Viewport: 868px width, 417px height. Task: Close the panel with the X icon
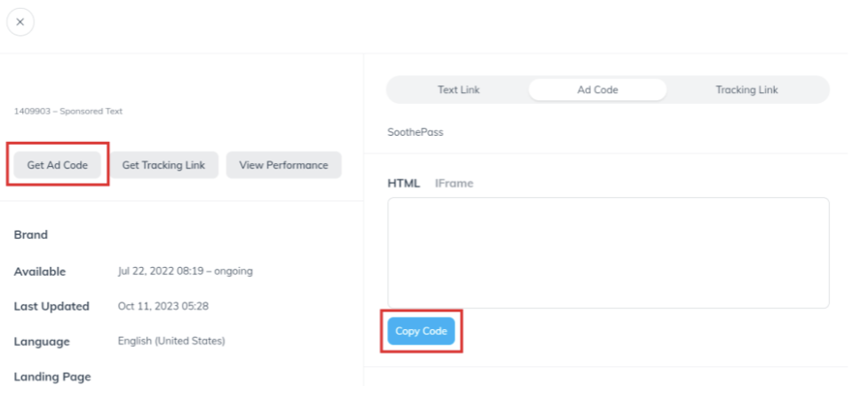coord(20,22)
